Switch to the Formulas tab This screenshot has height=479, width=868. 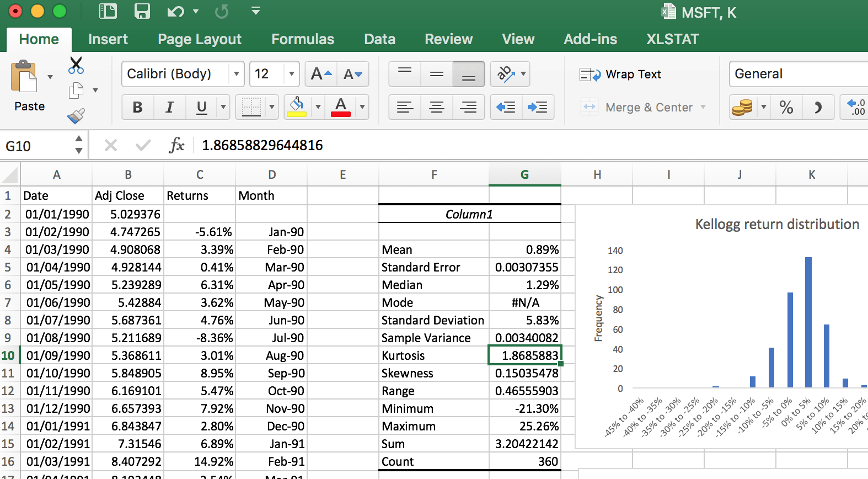click(303, 39)
